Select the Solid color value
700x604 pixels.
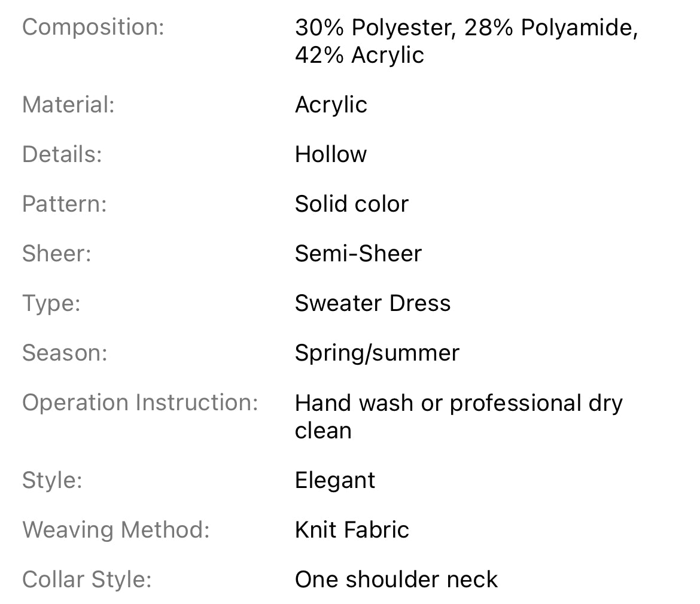click(351, 204)
